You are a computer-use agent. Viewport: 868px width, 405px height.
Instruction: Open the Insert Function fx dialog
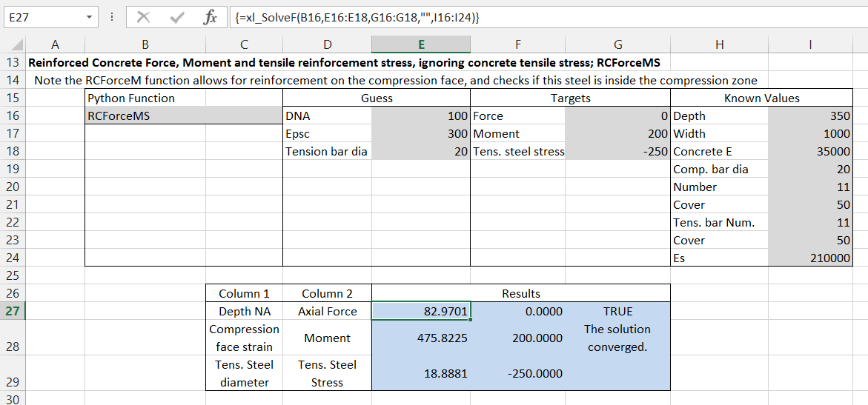[210, 17]
